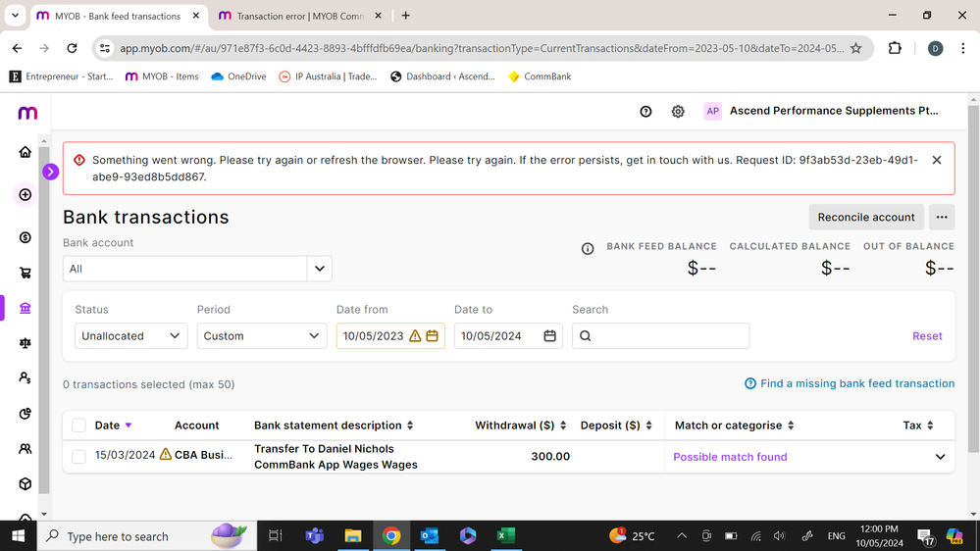Viewport: 980px width, 551px height.
Task: Open the Date from calendar picker icon
Action: point(433,336)
